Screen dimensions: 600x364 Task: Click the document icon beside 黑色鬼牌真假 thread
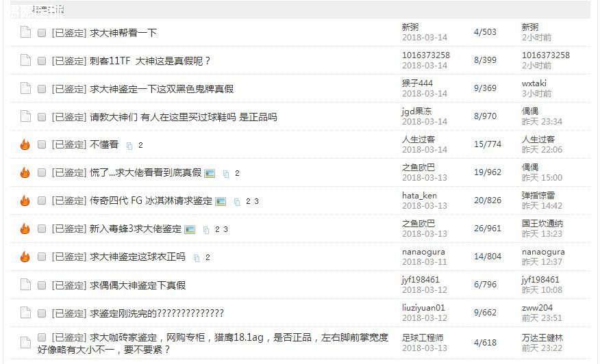(x=25, y=88)
